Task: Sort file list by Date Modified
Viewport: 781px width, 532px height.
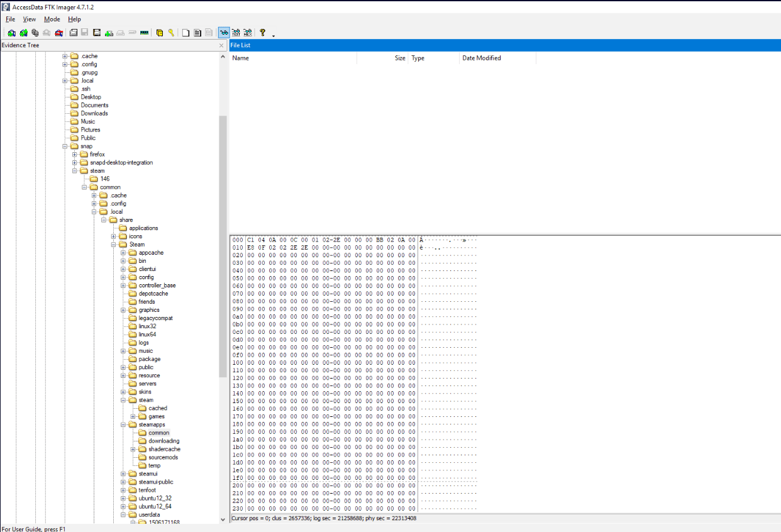Action: [x=498, y=58]
